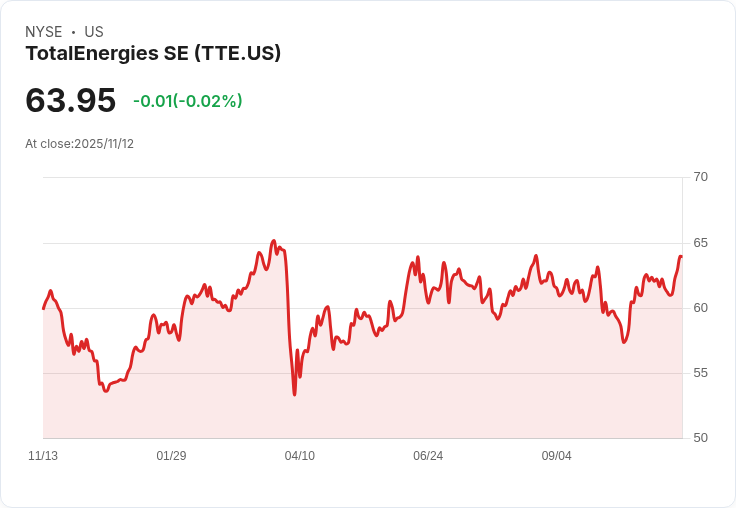The width and height of the screenshot is (736, 508).
Task: Select the 01/29 date label
Action: point(171,455)
